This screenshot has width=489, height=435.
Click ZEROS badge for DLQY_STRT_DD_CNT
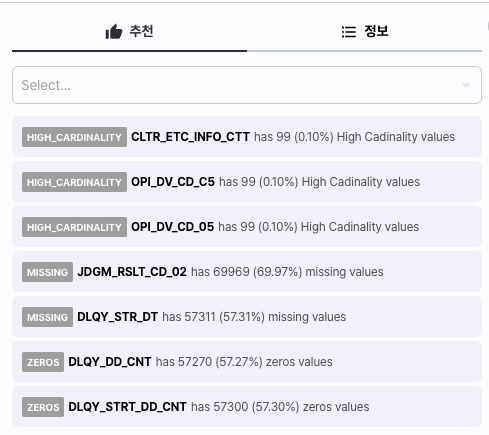(x=43, y=407)
